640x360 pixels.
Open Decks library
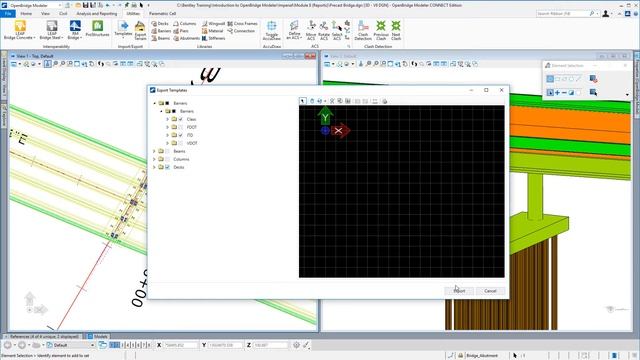tap(160, 24)
